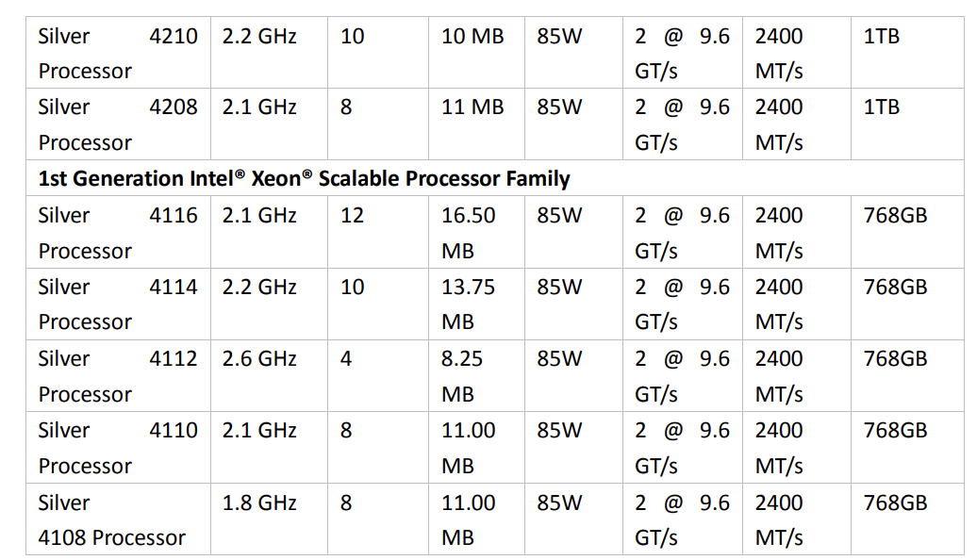The image size is (977, 560).
Task: Click the Silver 4112 Processor cell
Action: click(x=118, y=376)
